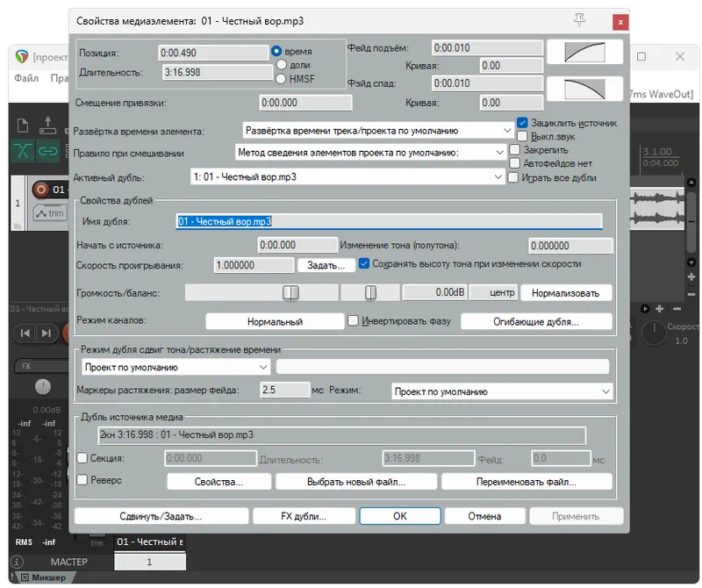Click the fade-in curve shape preview
The width and height of the screenshot is (702, 588).
pyautogui.click(x=584, y=52)
